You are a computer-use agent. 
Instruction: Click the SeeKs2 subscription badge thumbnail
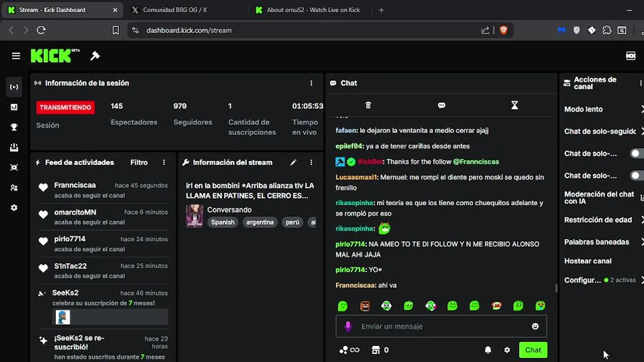[x=63, y=317]
